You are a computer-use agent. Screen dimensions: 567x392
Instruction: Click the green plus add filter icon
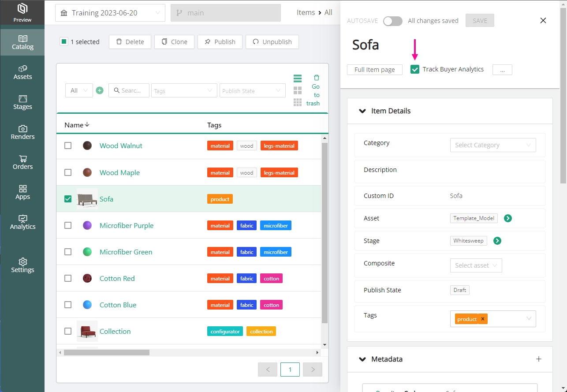(100, 90)
